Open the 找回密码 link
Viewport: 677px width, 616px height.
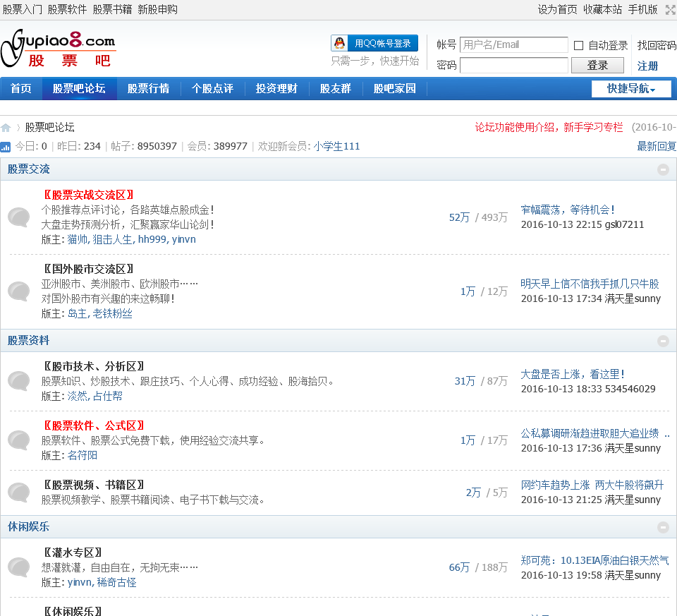click(x=657, y=45)
